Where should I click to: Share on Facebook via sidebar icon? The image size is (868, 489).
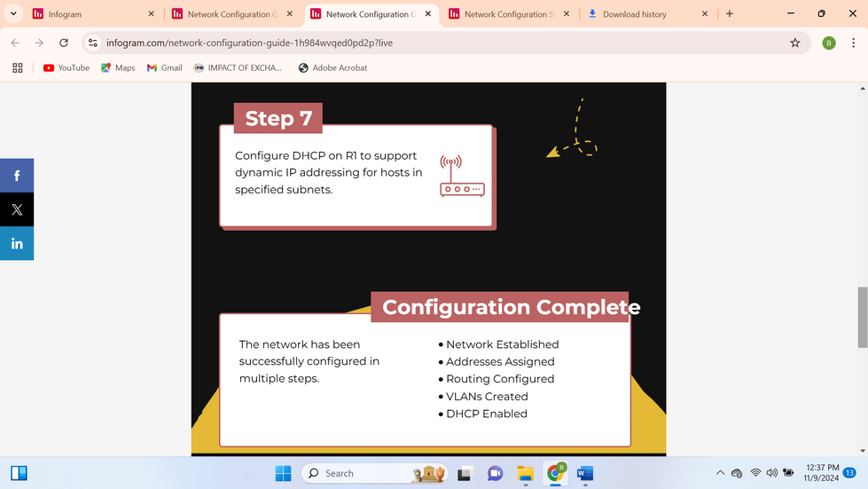17,176
